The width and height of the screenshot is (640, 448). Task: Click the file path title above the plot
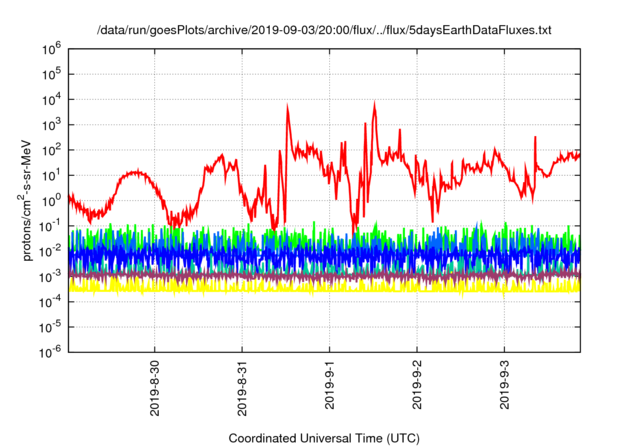(x=324, y=30)
